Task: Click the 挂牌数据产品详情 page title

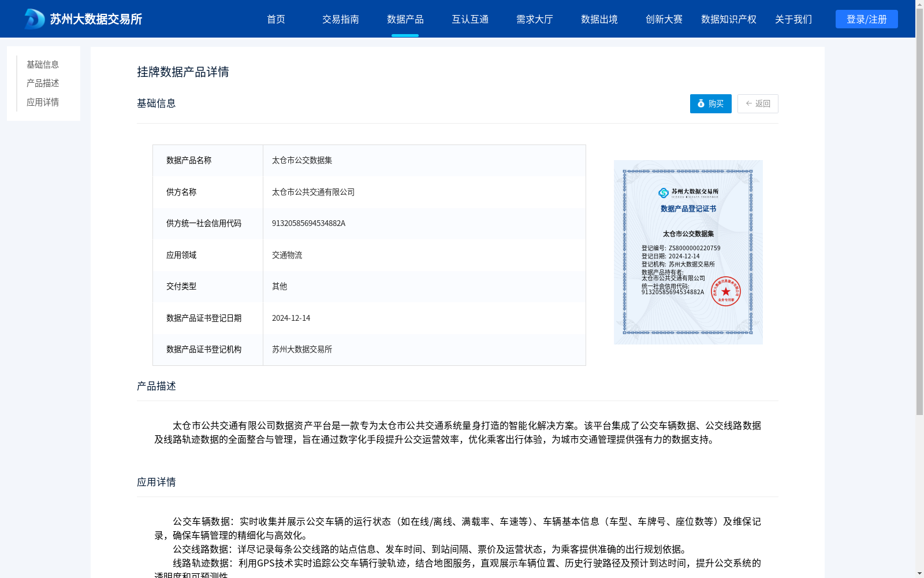Action: 183,72
